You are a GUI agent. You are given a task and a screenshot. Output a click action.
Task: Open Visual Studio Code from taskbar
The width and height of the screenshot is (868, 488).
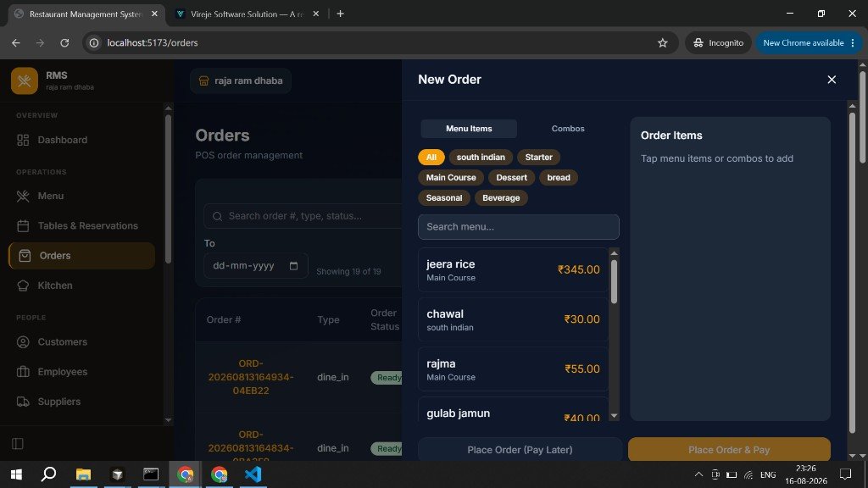click(x=253, y=474)
